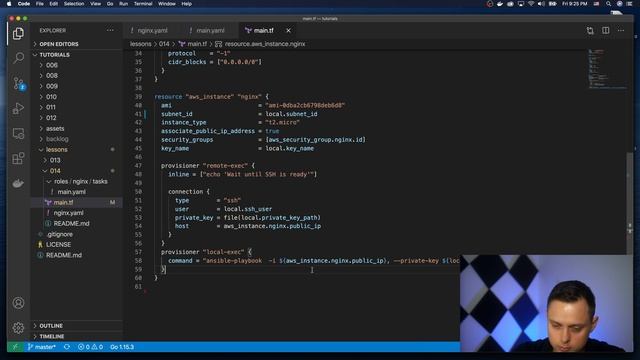This screenshot has height=360, width=640.
Task: Collapse folder 014 under lessons
Action: point(55,171)
